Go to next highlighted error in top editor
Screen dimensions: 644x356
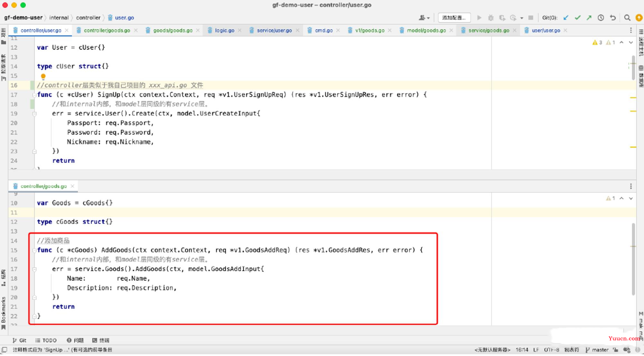[x=631, y=42]
